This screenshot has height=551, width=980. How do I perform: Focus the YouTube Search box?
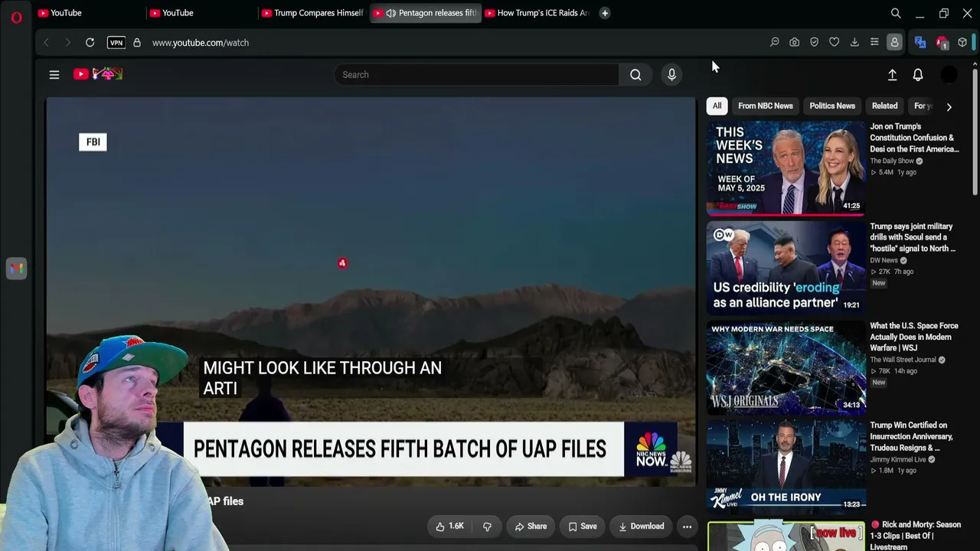(476, 74)
